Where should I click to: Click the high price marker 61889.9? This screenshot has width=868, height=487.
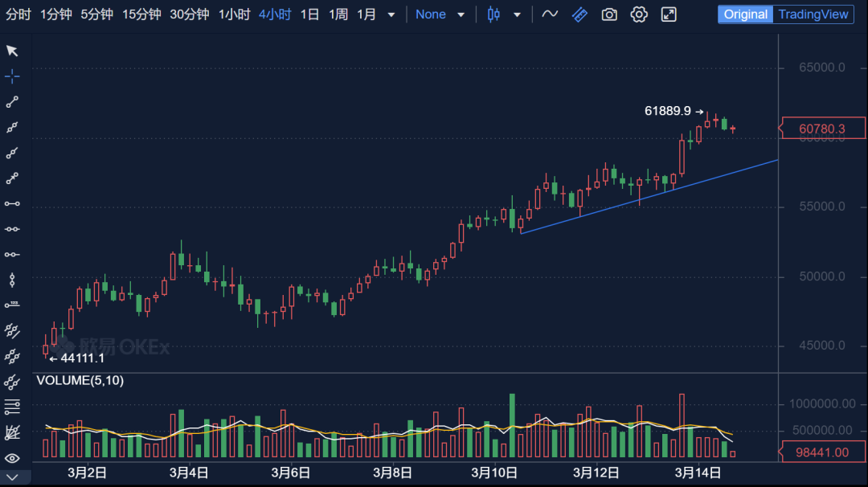668,111
